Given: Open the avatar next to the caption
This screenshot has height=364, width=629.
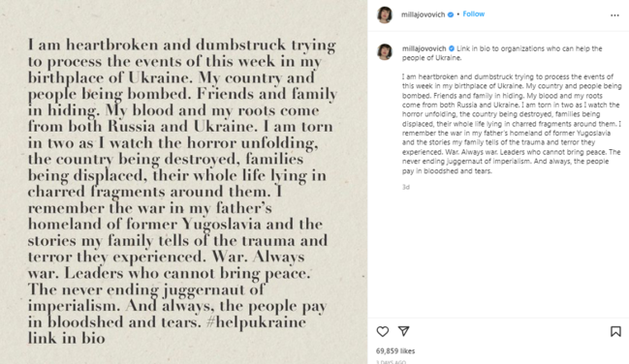Looking at the screenshot, I should point(385,51).
